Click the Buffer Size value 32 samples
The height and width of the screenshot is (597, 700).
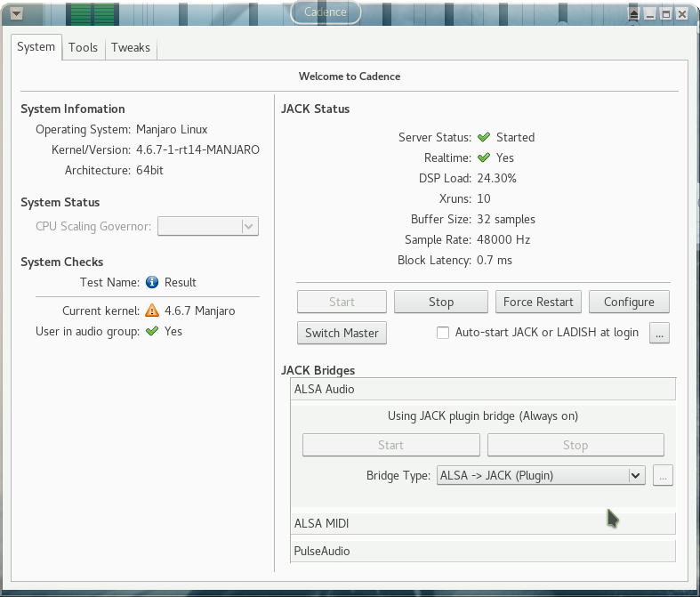[x=506, y=219]
